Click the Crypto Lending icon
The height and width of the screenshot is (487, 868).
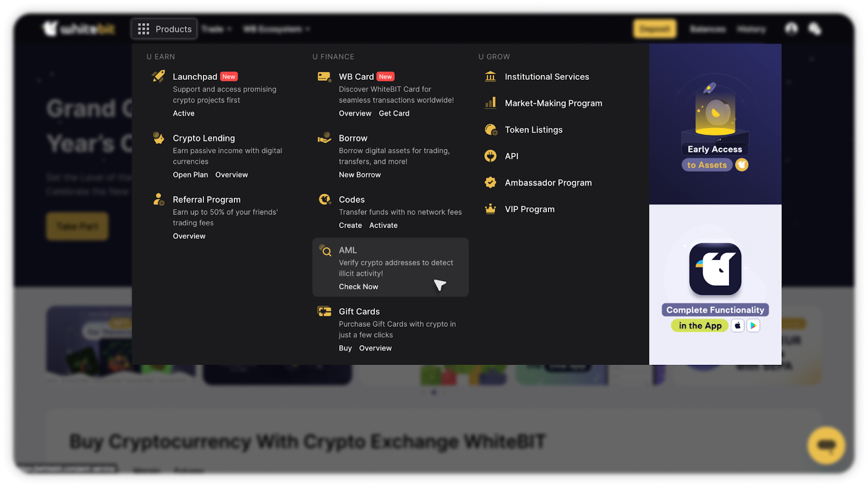(x=158, y=138)
